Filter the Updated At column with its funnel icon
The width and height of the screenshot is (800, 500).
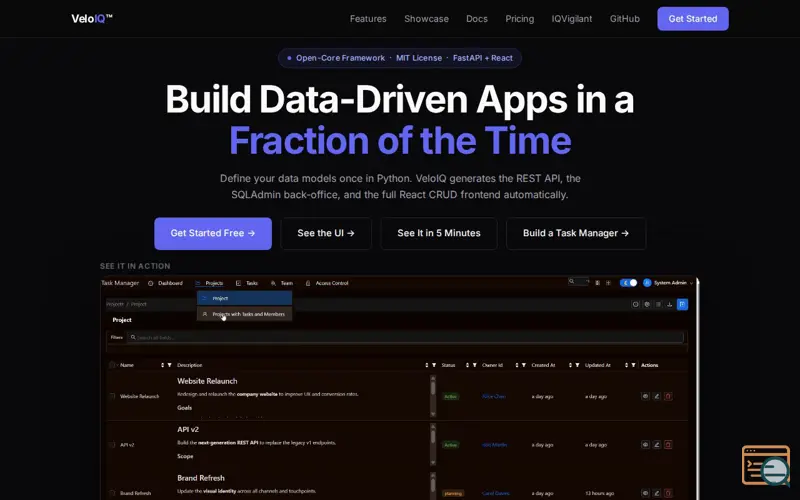pos(633,365)
